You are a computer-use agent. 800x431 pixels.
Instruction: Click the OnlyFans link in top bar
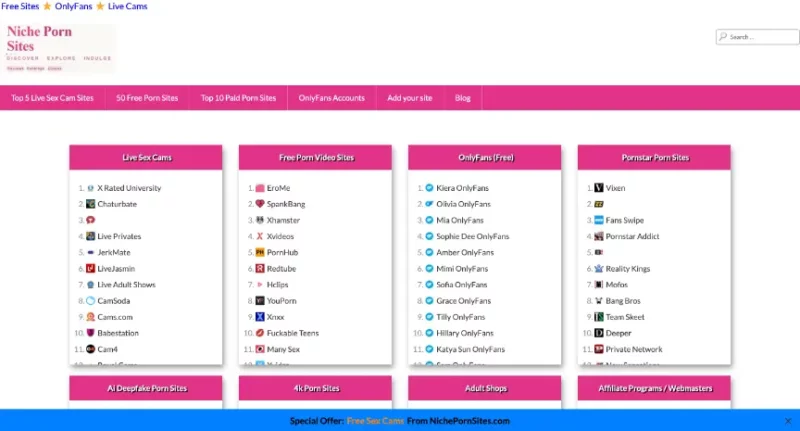pos(73,6)
